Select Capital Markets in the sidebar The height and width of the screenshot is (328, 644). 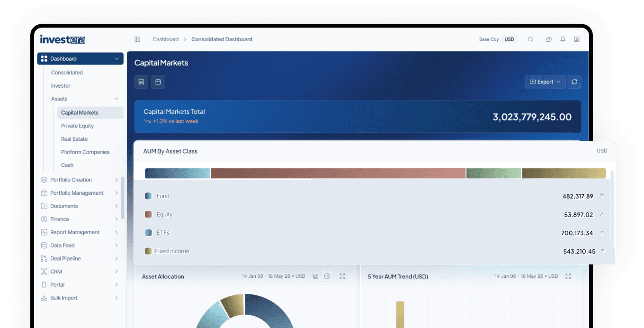[x=90, y=113]
